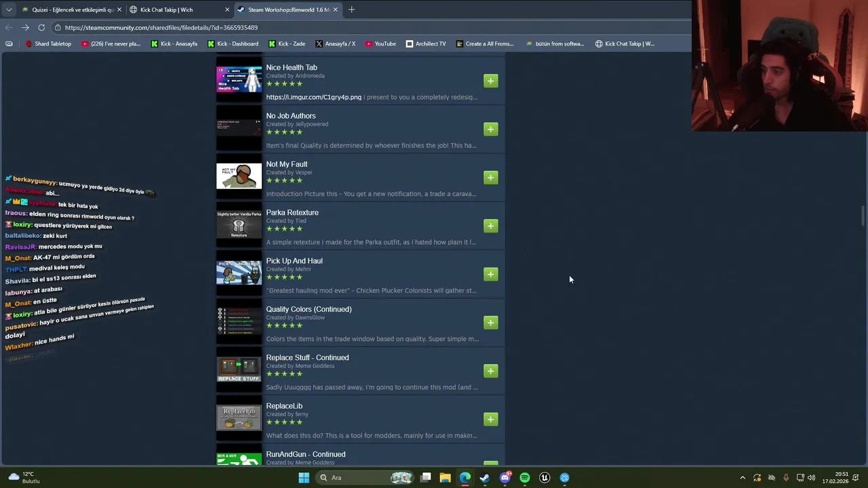Open Kick - Zade bookmark
868x488 pixels.
287,43
